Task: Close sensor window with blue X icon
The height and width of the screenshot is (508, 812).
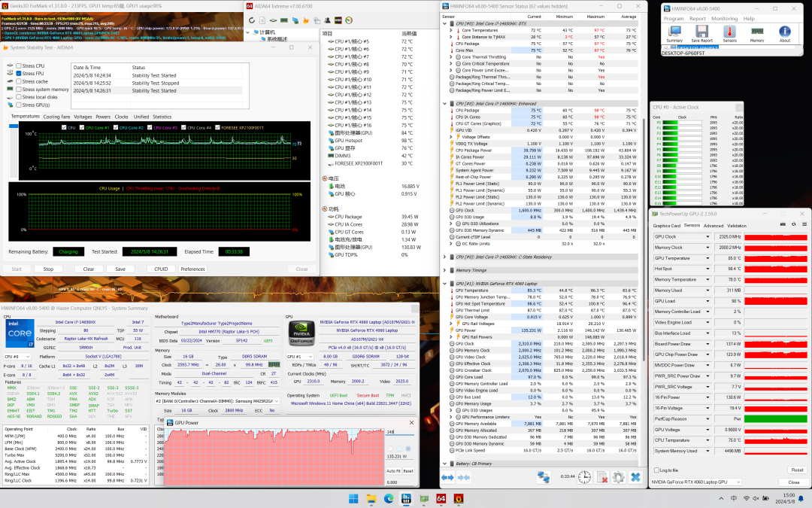Action: click(x=636, y=477)
